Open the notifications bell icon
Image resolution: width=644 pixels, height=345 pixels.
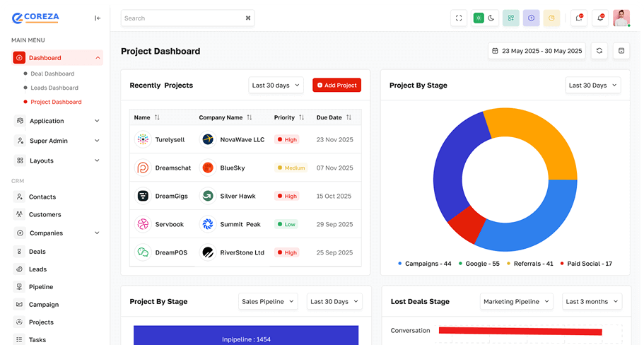[600, 18]
